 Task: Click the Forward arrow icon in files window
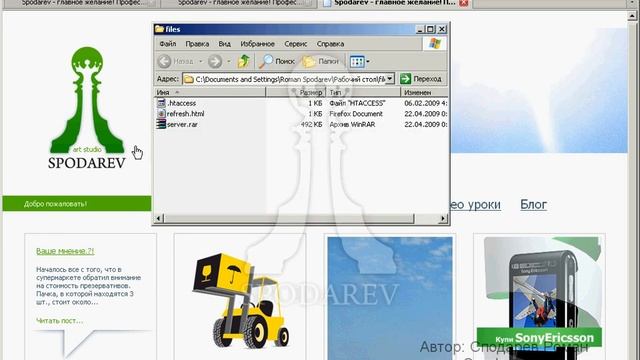[215, 62]
